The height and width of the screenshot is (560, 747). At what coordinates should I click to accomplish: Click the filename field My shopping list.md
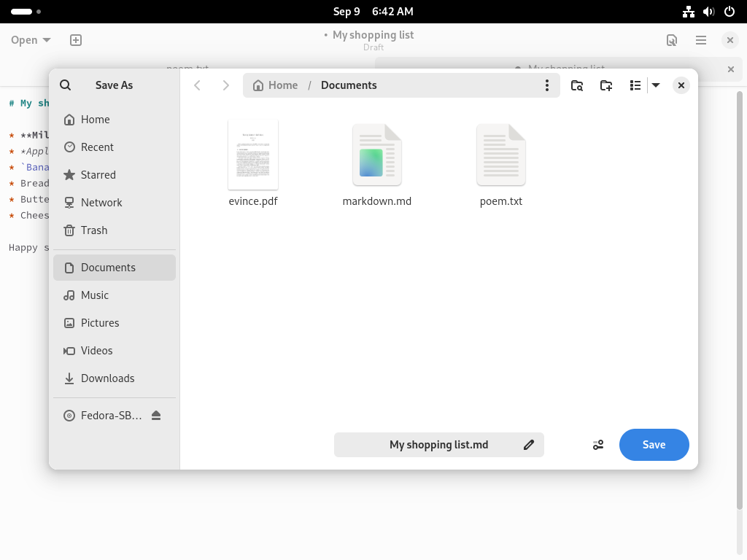438,445
